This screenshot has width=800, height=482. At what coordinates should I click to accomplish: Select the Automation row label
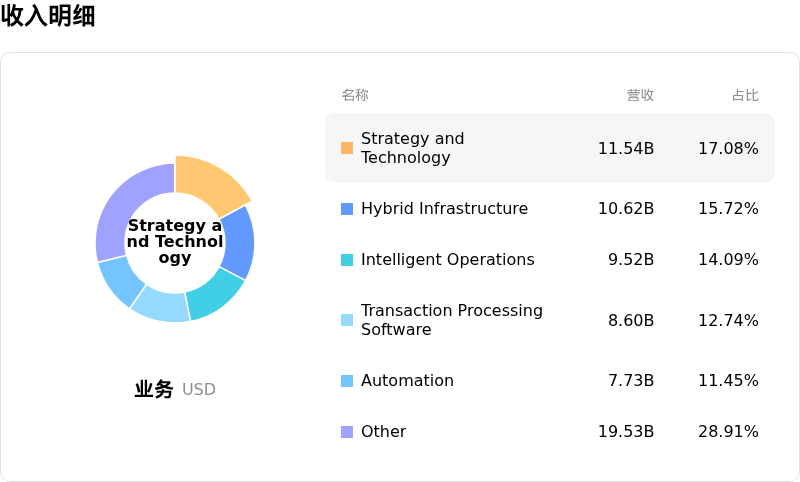click(407, 381)
